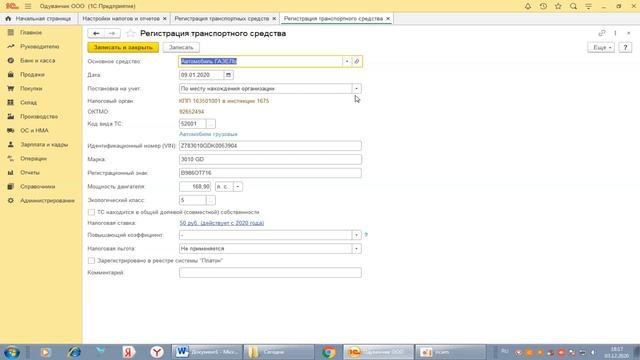This screenshot has width=640, height=360.
Task: Open search magnifier icon in title bar
Action: tap(573, 6)
